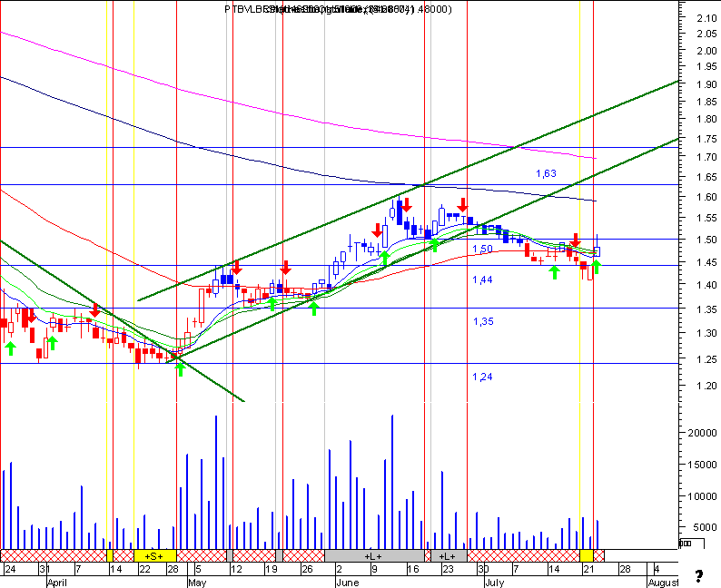Click the yellow signal segment above date 21
Viewport: 721px width, 588px height.
click(587, 556)
